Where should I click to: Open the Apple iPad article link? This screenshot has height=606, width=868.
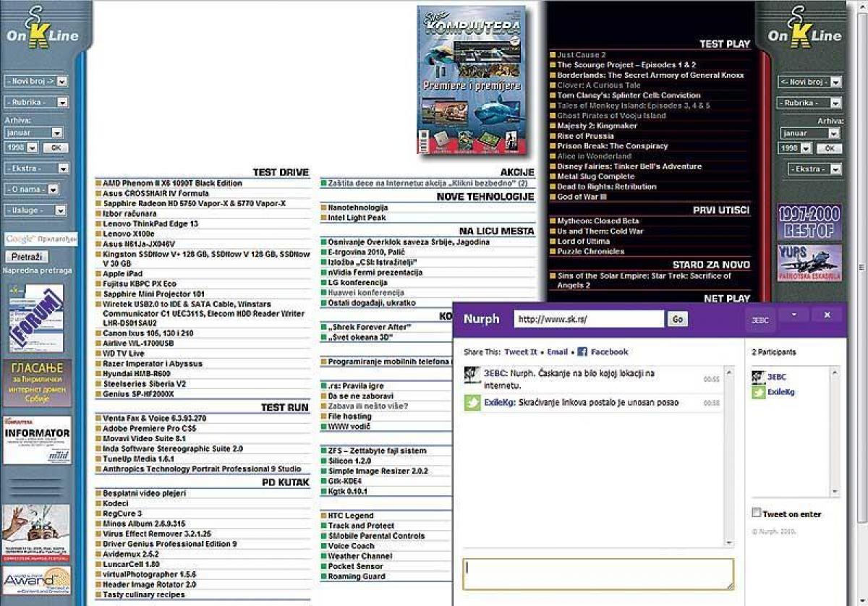(122, 275)
